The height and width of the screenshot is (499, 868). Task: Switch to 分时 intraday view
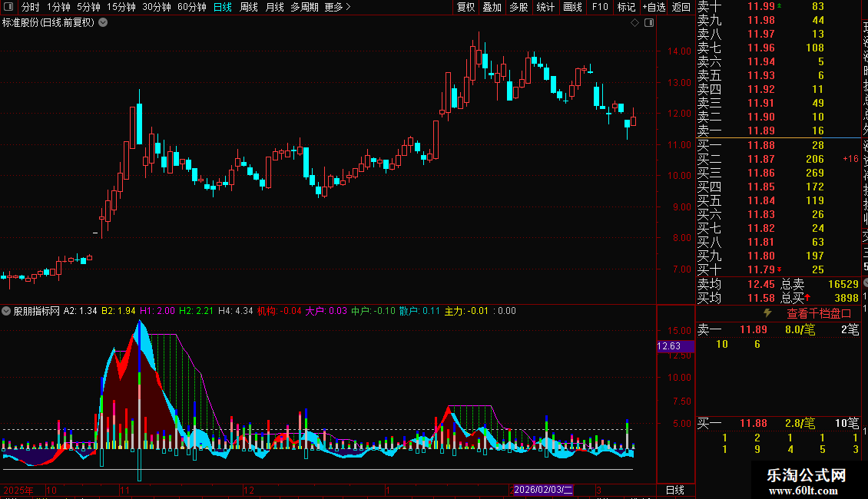click(x=31, y=7)
